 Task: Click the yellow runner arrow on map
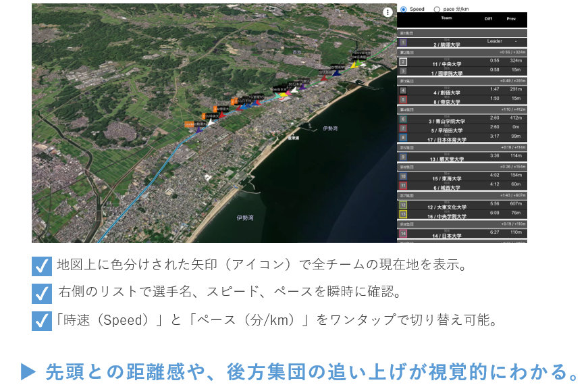pos(353,66)
